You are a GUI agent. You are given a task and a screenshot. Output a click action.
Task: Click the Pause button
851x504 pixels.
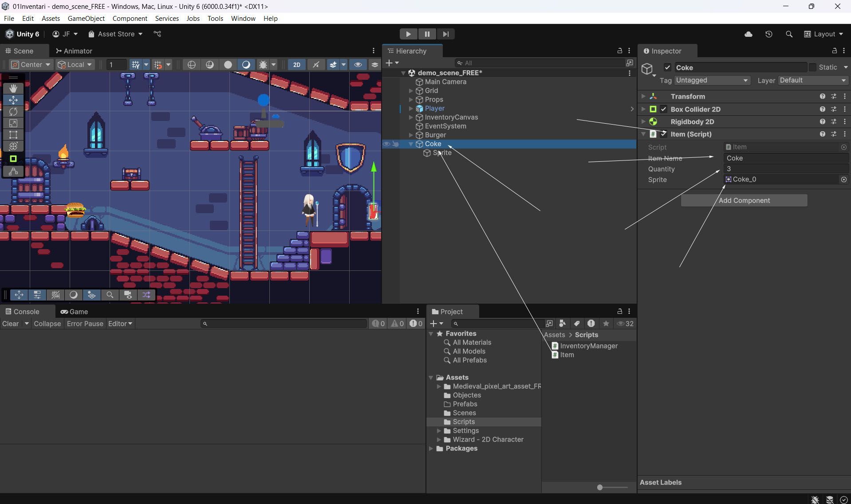point(427,34)
